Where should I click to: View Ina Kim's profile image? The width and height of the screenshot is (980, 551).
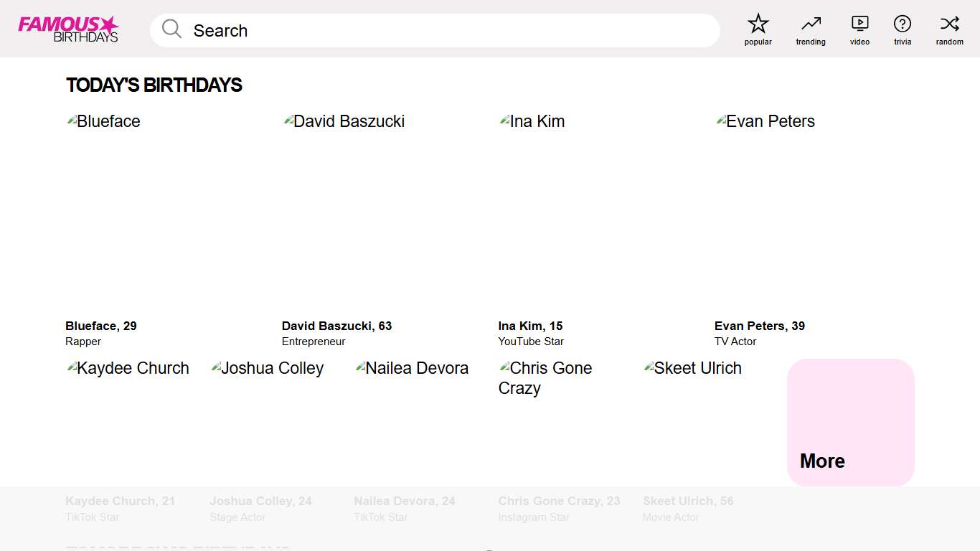click(532, 121)
